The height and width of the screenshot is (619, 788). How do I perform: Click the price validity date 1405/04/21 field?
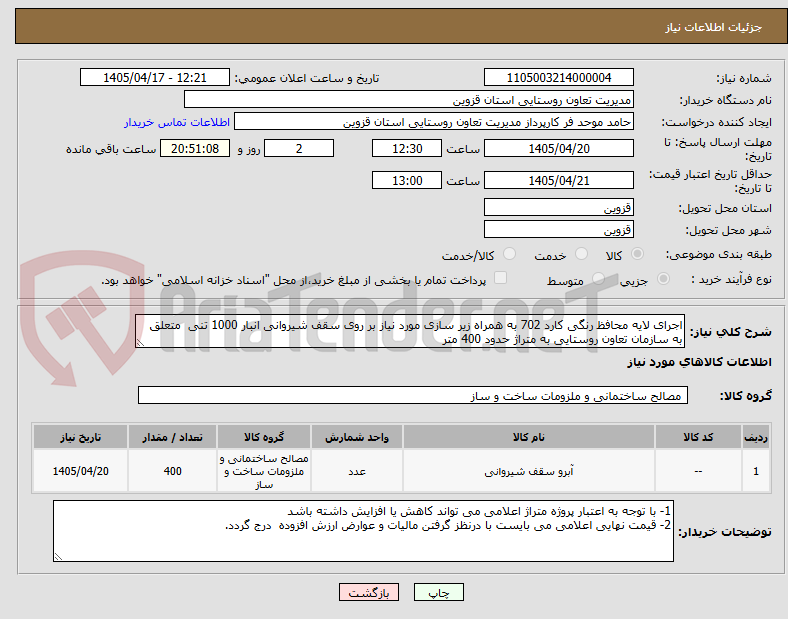558,180
